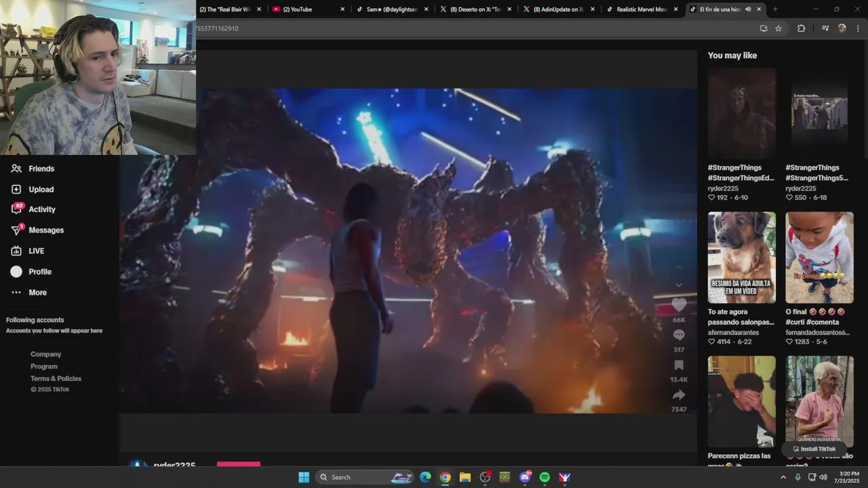Open volume control in system tray
The image size is (868, 488).
(823, 477)
